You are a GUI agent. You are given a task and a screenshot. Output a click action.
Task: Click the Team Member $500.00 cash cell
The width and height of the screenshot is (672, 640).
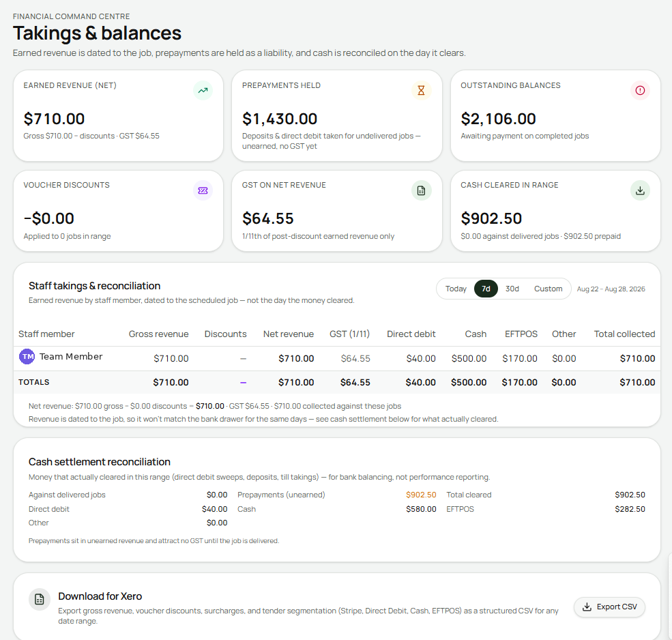[x=469, y=358]
